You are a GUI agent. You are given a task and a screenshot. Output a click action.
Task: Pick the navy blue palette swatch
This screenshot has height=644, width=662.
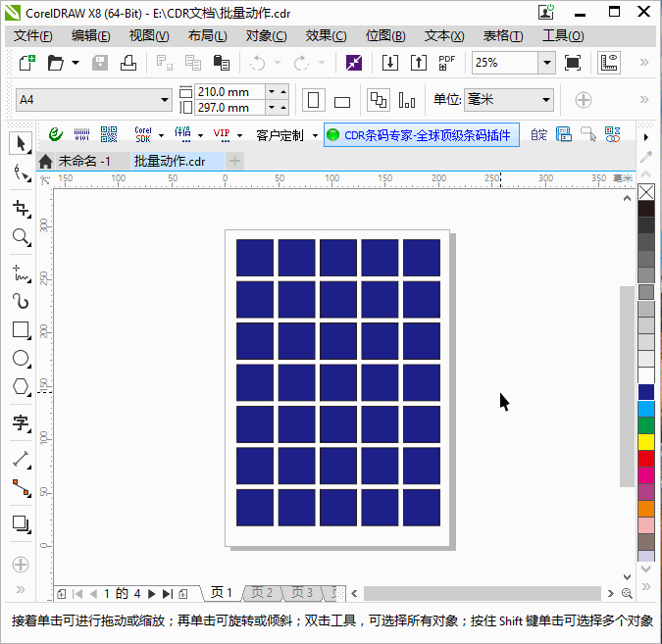pyautogui.click(x=646, y=392)
